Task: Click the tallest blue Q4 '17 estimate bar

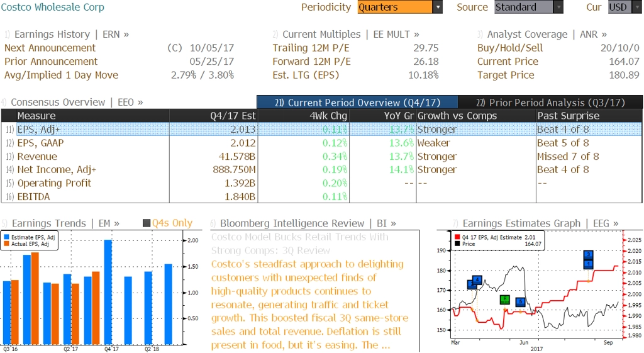Action: pos(108,292)
